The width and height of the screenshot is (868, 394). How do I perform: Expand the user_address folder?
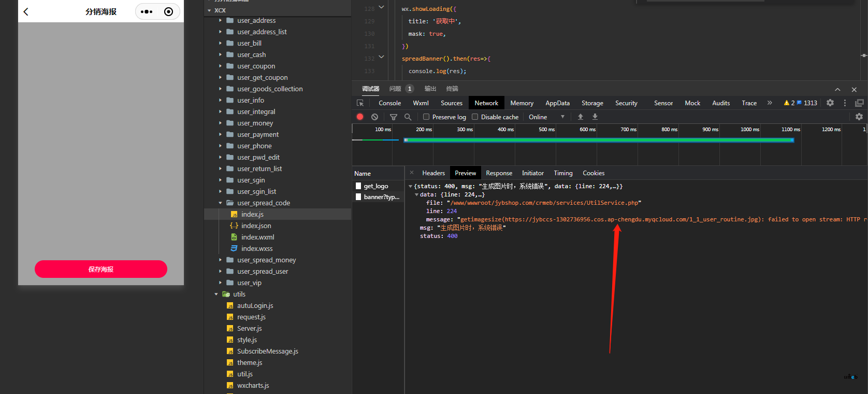(220, 20)
